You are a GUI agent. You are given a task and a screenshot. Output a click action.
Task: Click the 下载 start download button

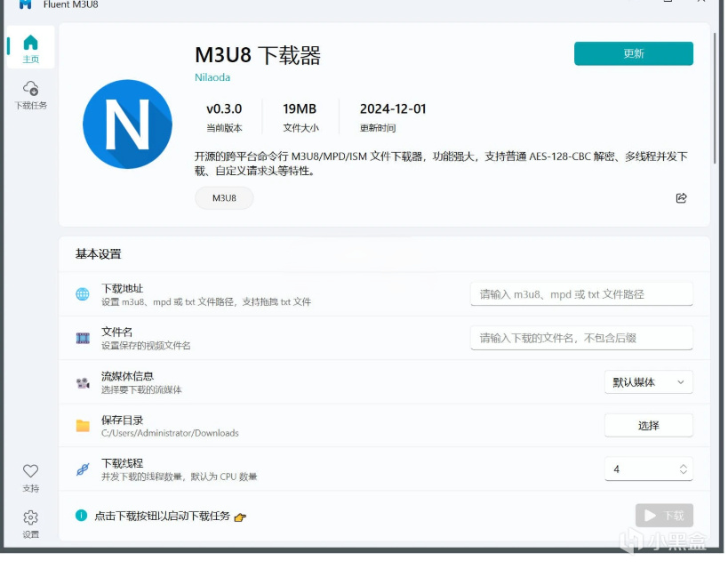click(x=664, y=516)
